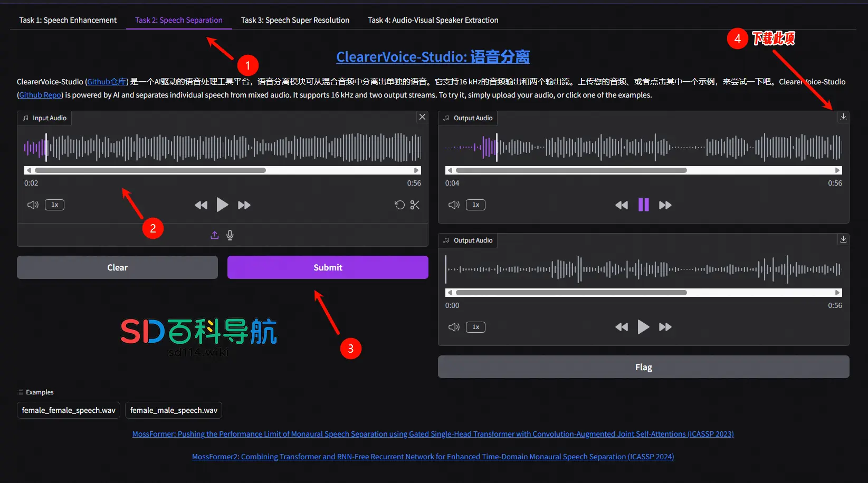Change Input Audio 1x playback speed

(54, 205)
